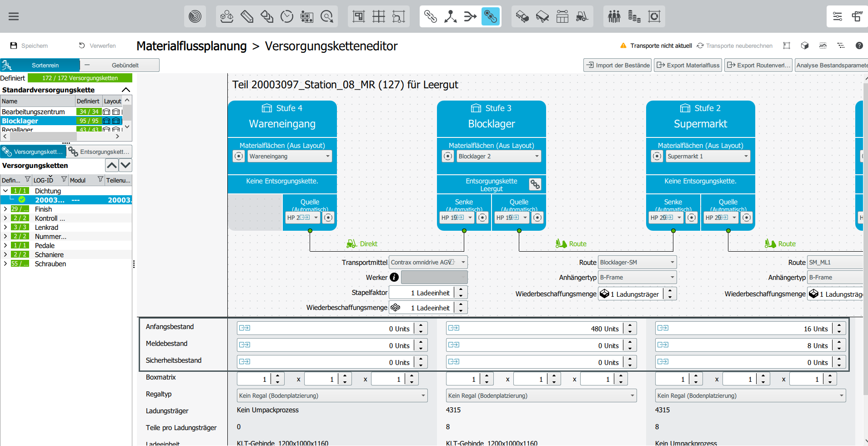The image size is (868, 446).
Task: Expand the Schrauben tree group
Action: [x=5, y=264]
